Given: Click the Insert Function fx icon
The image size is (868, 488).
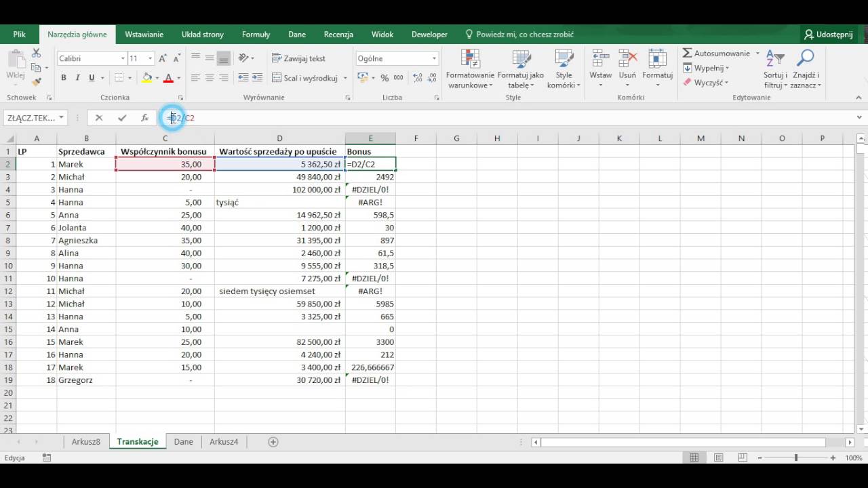Looking at the screenshot, I should (144, 118).
